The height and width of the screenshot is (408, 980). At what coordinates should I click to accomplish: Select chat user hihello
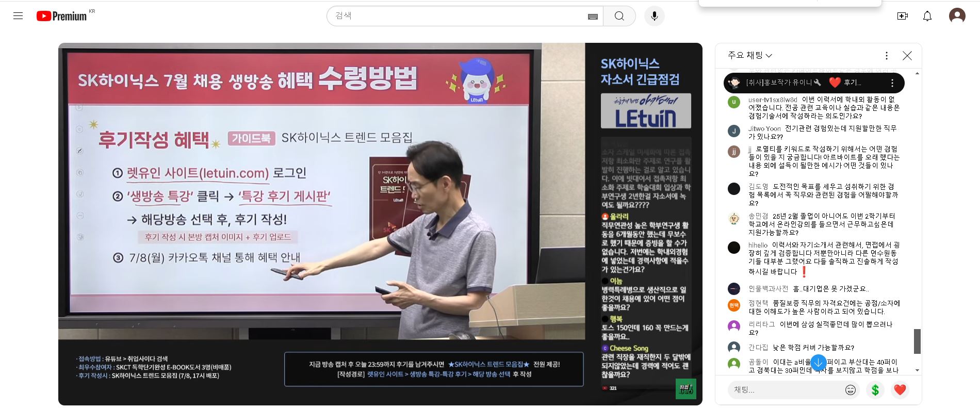pos(758,245)
